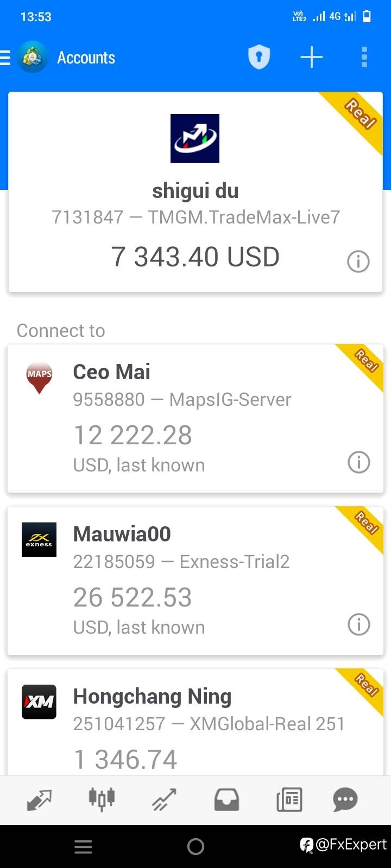Show info for Mauwia00 account
391x868 pixels.
[358, 624]
